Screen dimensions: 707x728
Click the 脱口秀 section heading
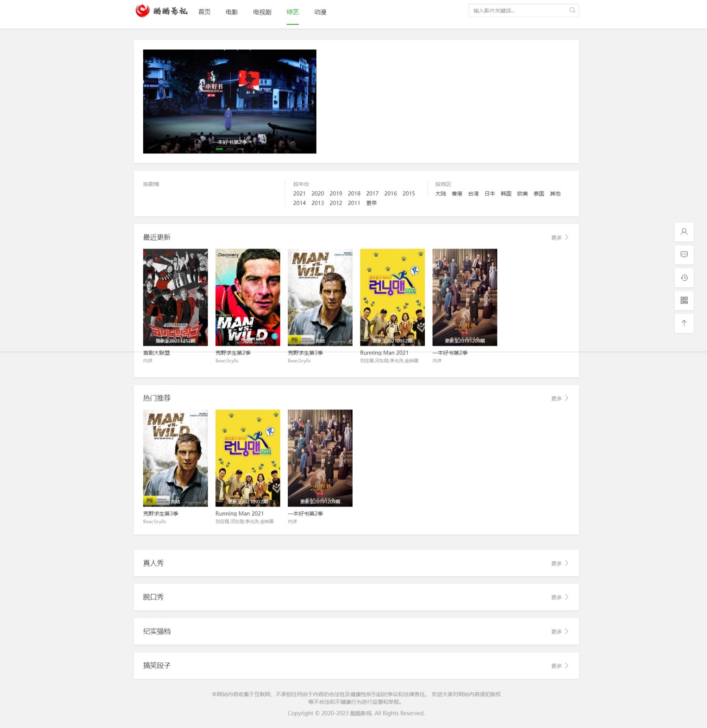pyautogui.click(x=153, y=597)
